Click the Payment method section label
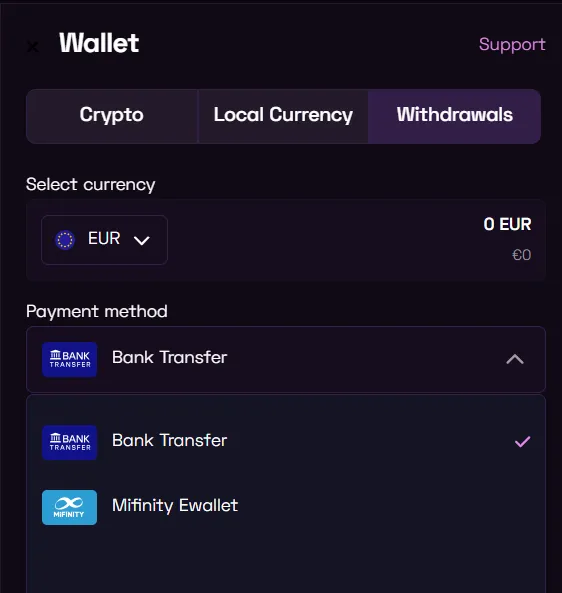Image resolution: width=562 pixels, height=593 pixels. point(97,312)
